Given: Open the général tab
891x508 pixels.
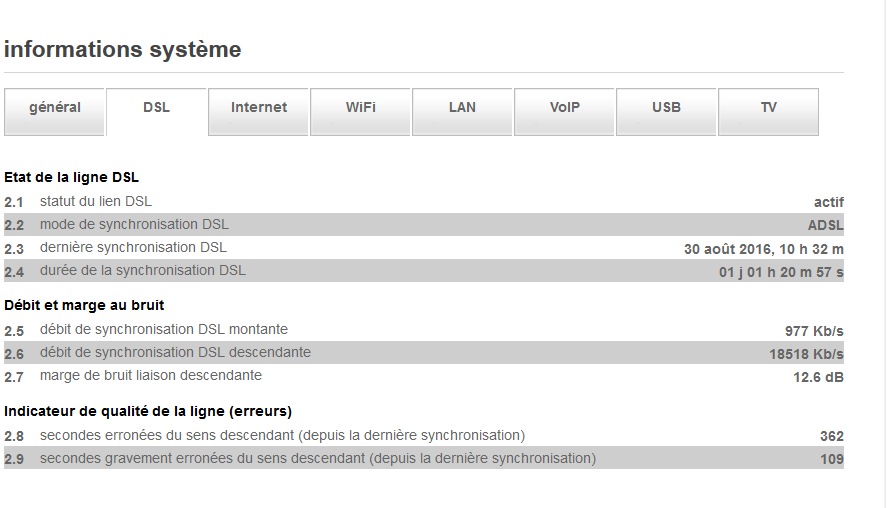Looking at the screenshot, I should coord(55,108).
